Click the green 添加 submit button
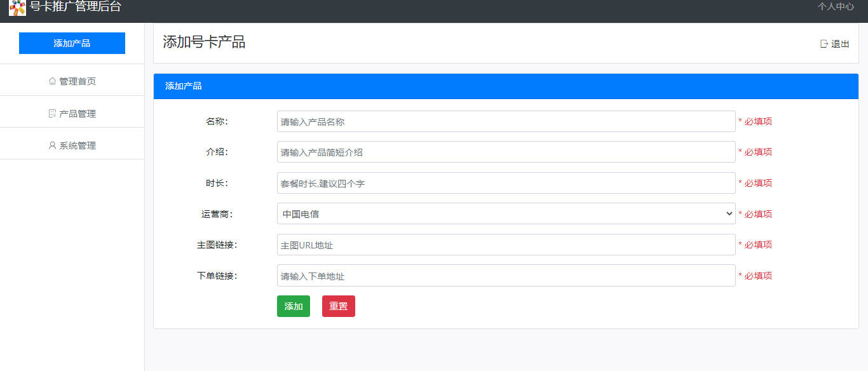This screenshot has width=868, height=371. click(294, 306)
